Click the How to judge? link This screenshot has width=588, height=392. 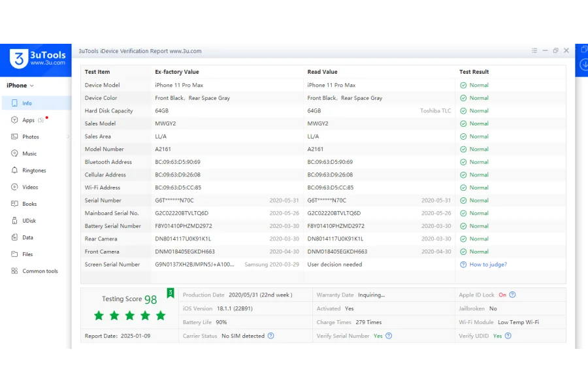click(488, 265)
